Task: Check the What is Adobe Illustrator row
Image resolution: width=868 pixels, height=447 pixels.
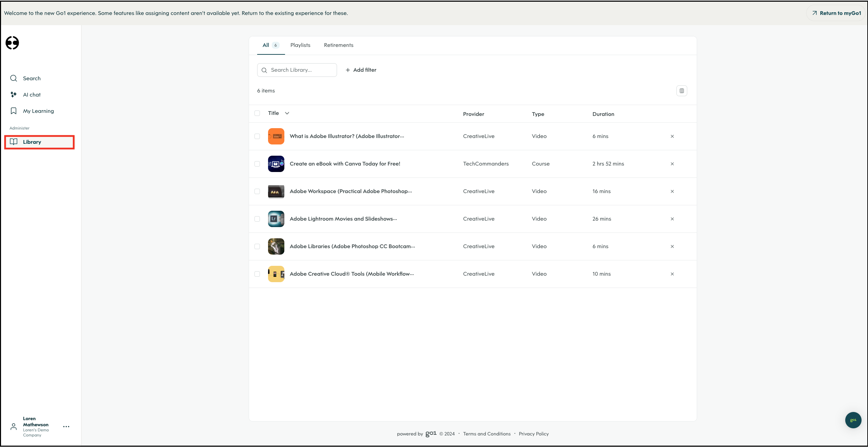Action: click(x=257, y=136)
